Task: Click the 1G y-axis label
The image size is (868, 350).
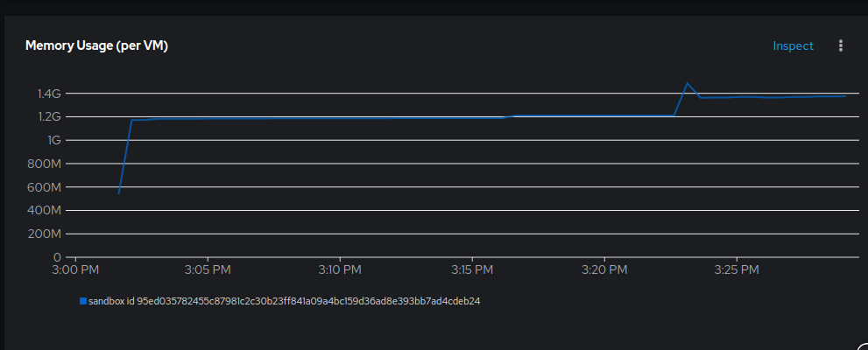Action: (54, 140)
